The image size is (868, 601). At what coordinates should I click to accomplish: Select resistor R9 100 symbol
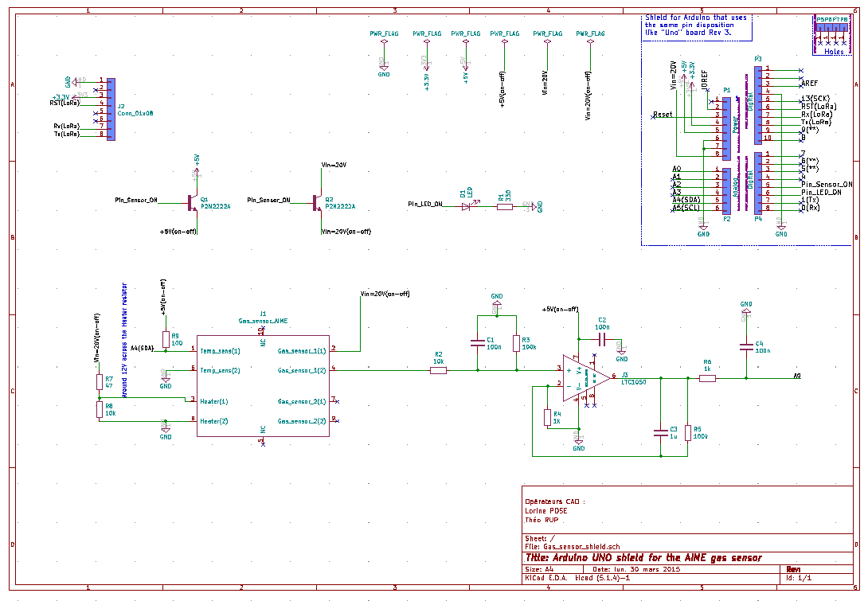point(166,340)
